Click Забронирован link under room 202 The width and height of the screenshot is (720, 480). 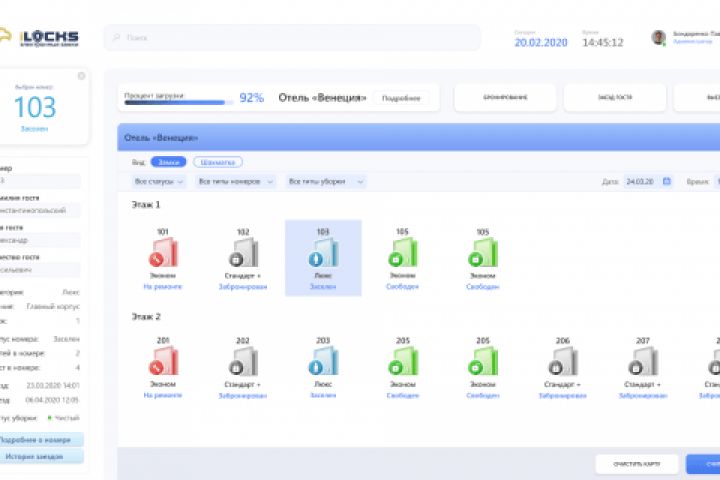(243, 395)
